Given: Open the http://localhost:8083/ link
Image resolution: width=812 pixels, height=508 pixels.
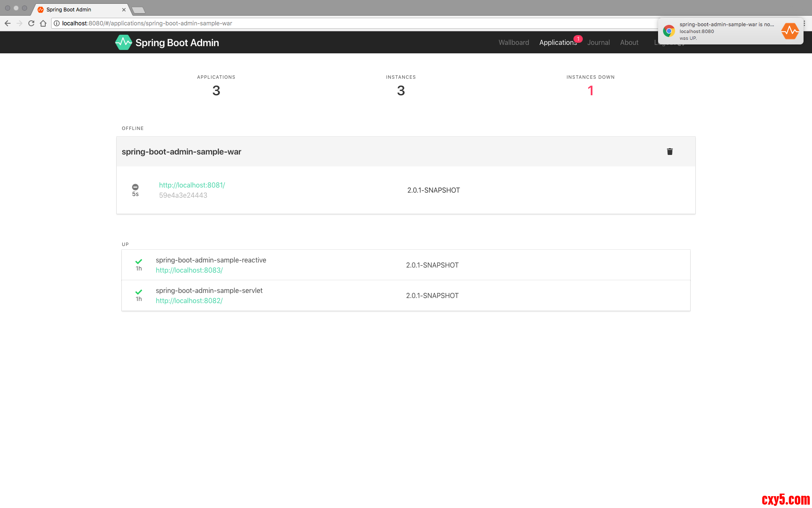Looking at the screenshot, I should [189, 270].
